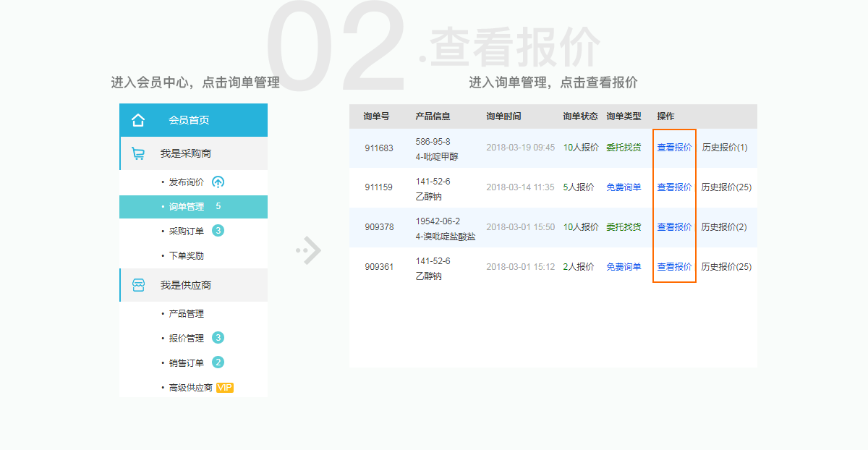Click 查看报价 for inquiry 911683
This screenshot has width=868, height=450.
tap(674, 148)
